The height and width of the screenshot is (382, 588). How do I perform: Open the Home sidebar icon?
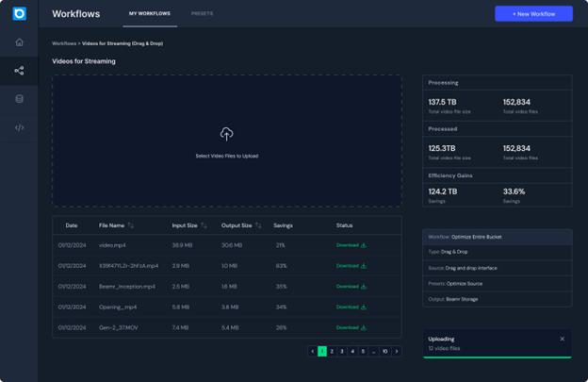tap(19, 42)
